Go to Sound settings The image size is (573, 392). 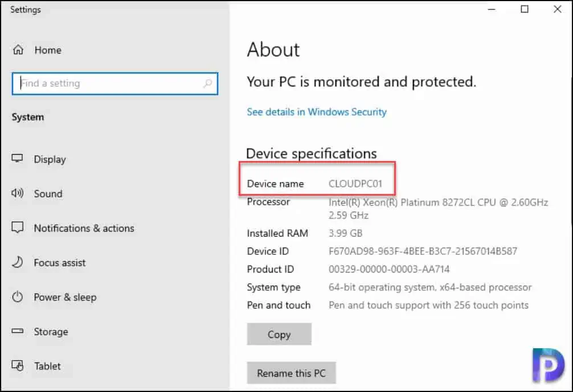click(x=48, y=193)
